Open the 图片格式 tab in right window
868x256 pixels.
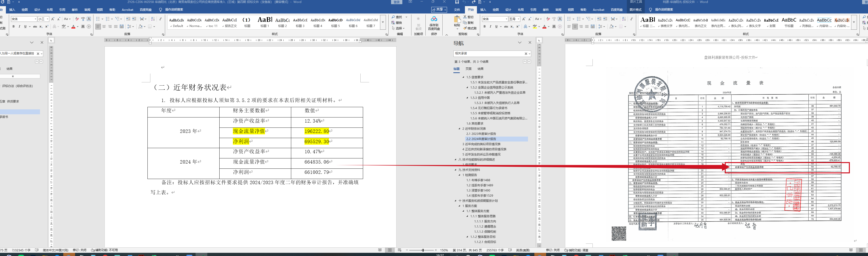(x=636, y=10)
